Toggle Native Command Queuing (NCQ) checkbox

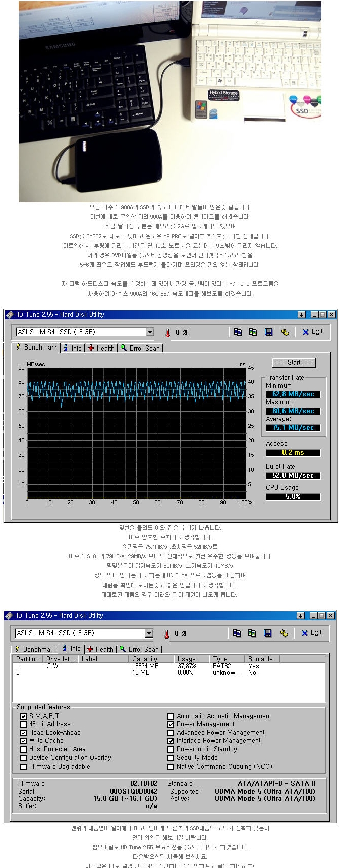(171, 767)
